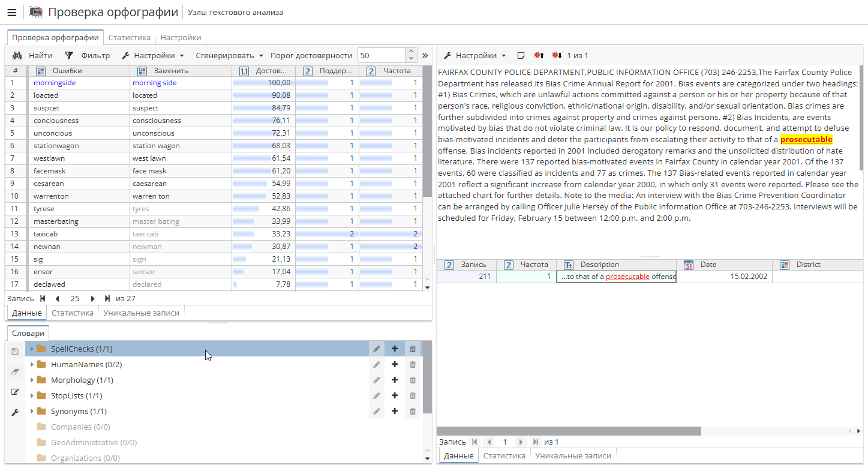
Task: Delete SpellChecks with trash icon
Action: click(413, 349)
